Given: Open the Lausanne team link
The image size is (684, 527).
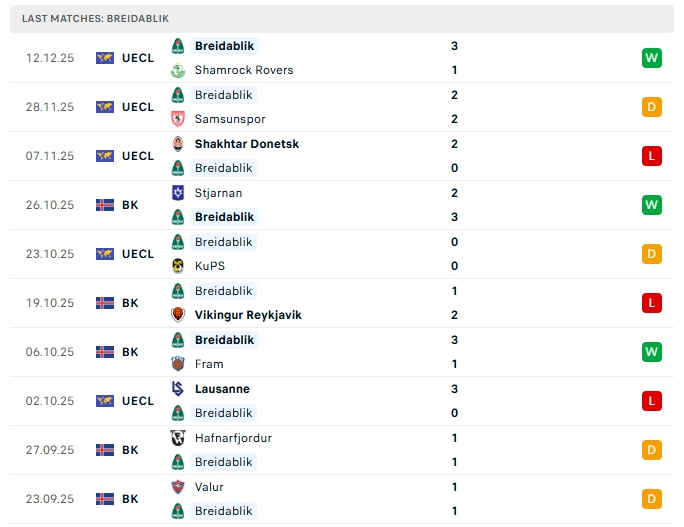Looking at the screenshot, I should pyautogui.click(x=222, y=389).
